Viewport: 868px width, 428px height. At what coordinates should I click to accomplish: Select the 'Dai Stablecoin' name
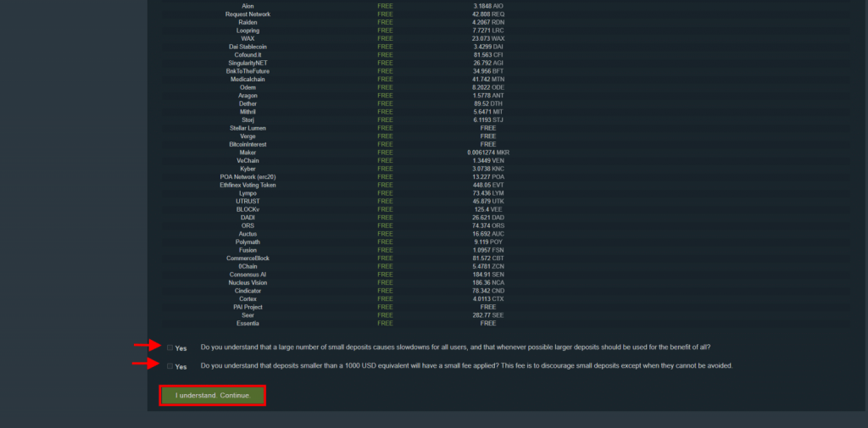tap(248, 47)
